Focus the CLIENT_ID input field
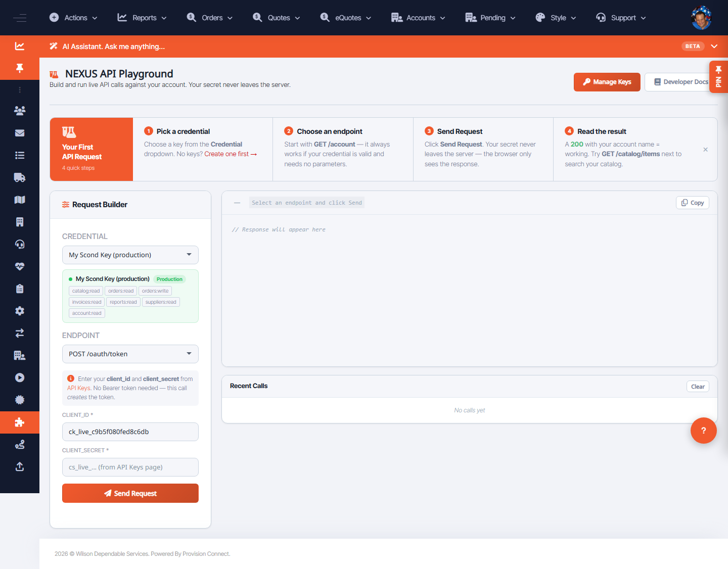728x569 pixels. [130, 432]
